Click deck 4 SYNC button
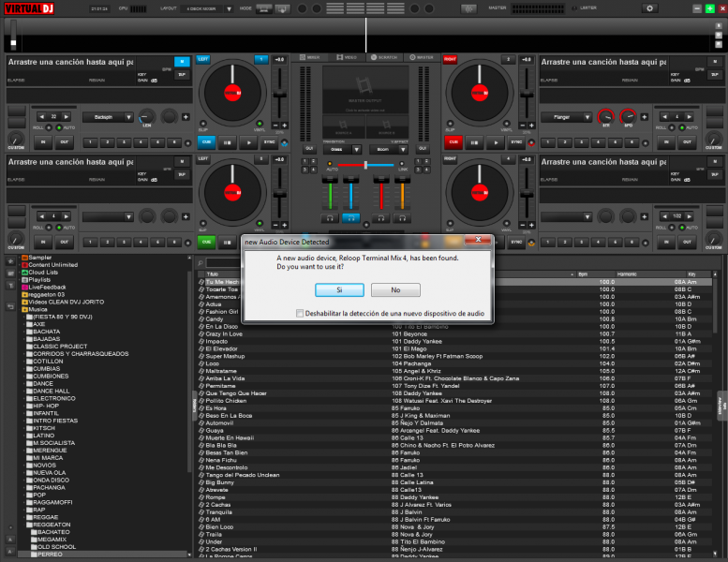 point(516,242)
